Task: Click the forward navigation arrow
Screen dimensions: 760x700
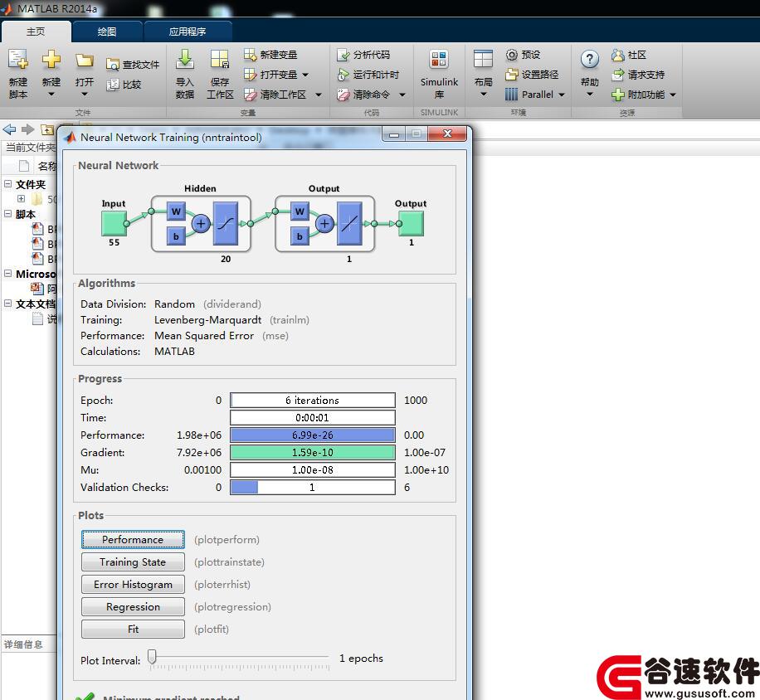Action: 28,129
